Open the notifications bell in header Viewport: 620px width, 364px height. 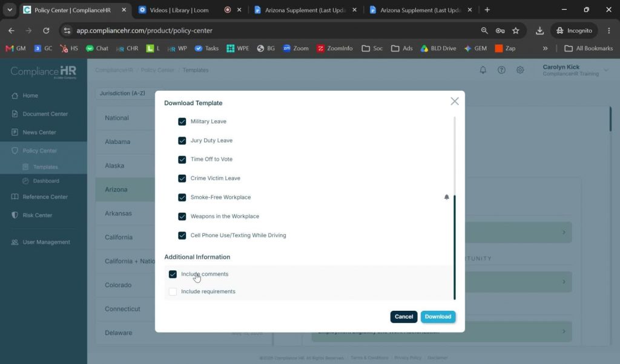point(483,70)
